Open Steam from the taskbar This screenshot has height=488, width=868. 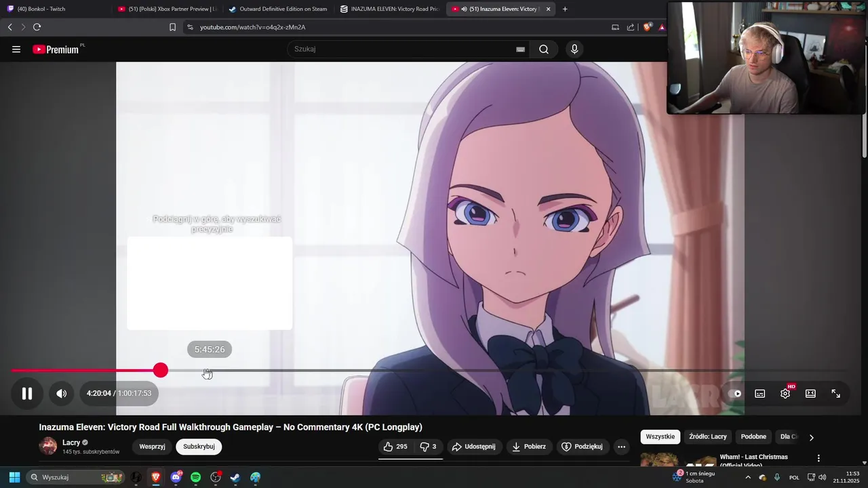[x=235, y=477]
